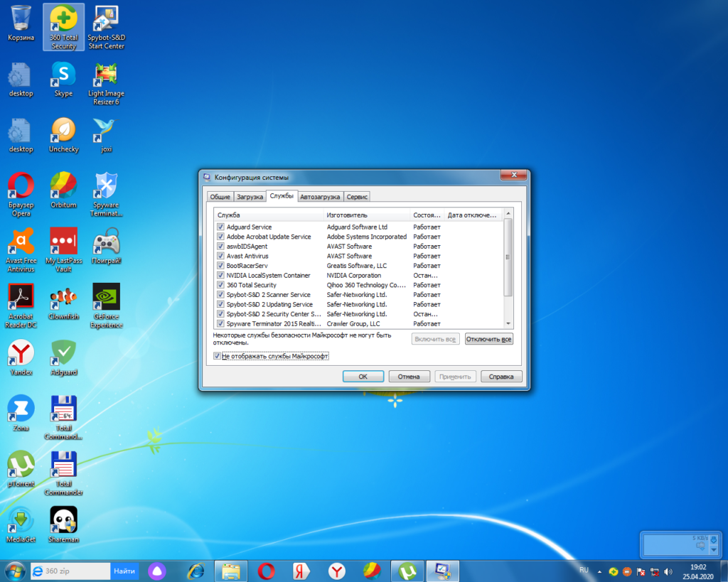
Task: Select the Браузер Opera desktop shortcut
Action: click(x=21, y=195)
